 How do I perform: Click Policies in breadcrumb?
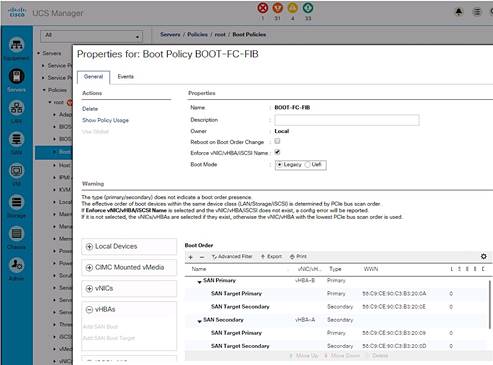pyautogui.click(x=197, y=35)
